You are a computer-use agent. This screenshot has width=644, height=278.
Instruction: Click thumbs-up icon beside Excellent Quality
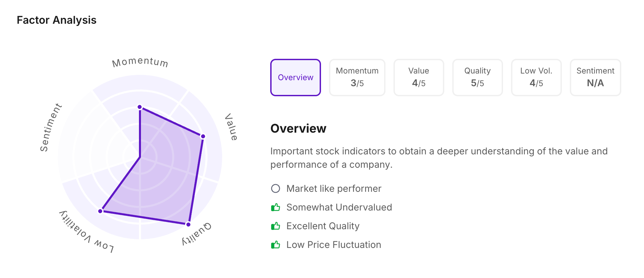click(x=276, y=226)
